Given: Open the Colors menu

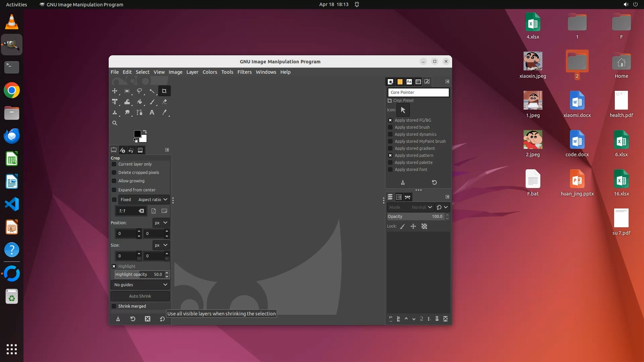Looking at the screenshot, I should pyautogui.click(x=210, y=72).
